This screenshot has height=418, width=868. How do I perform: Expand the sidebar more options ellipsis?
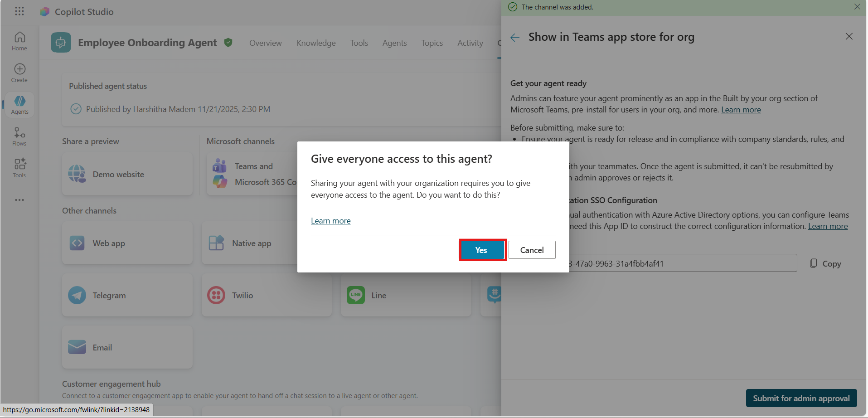tap(19, 200)
